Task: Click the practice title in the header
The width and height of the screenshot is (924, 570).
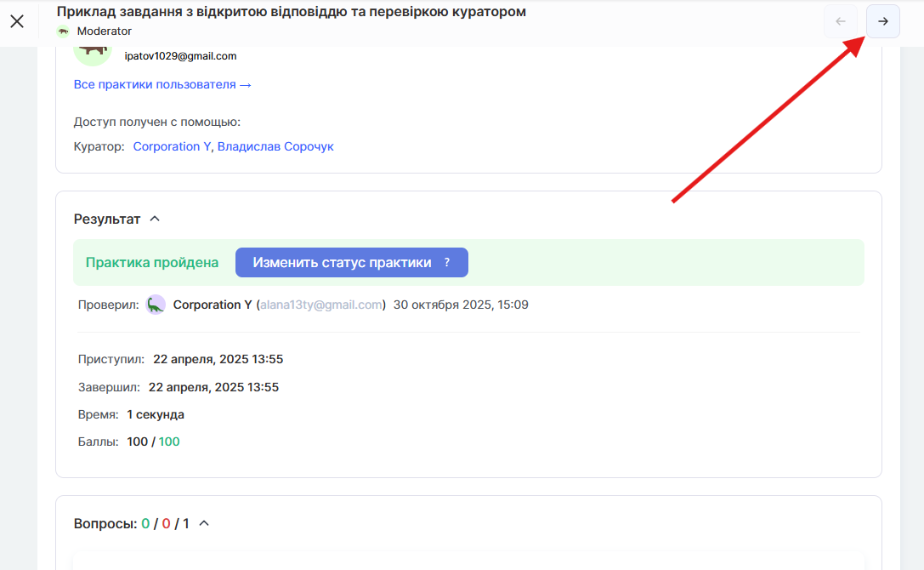Action: 291,12
